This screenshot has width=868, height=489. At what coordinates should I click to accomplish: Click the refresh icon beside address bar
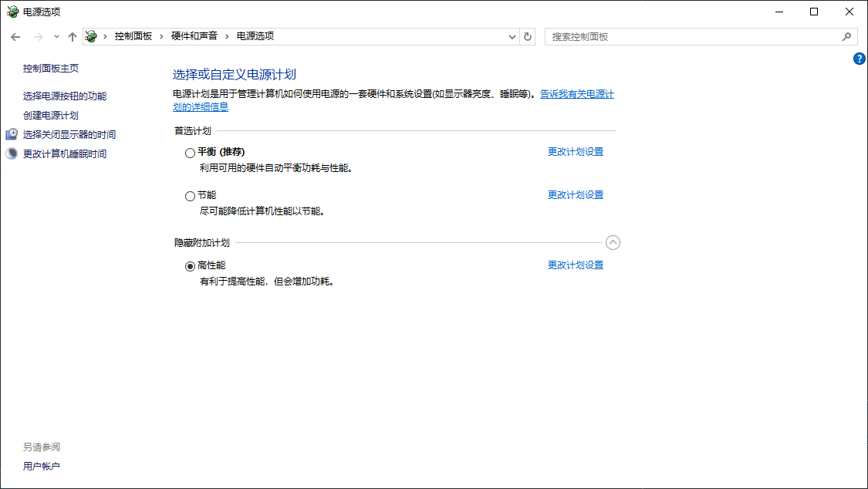(528, 36)
